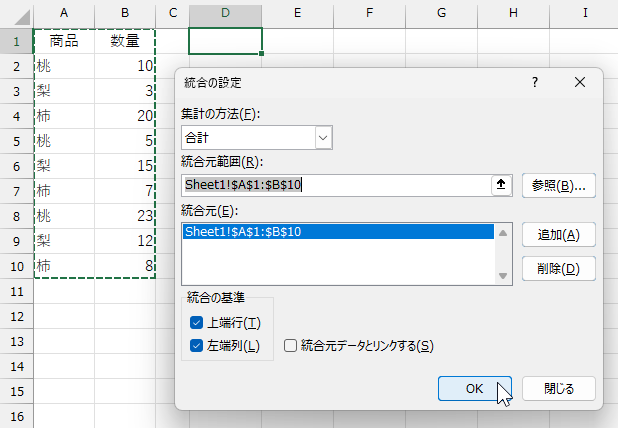This screenshot has width=618, height=428.
Task: Click cell B8 with value 23
Action: coord(125,216)
